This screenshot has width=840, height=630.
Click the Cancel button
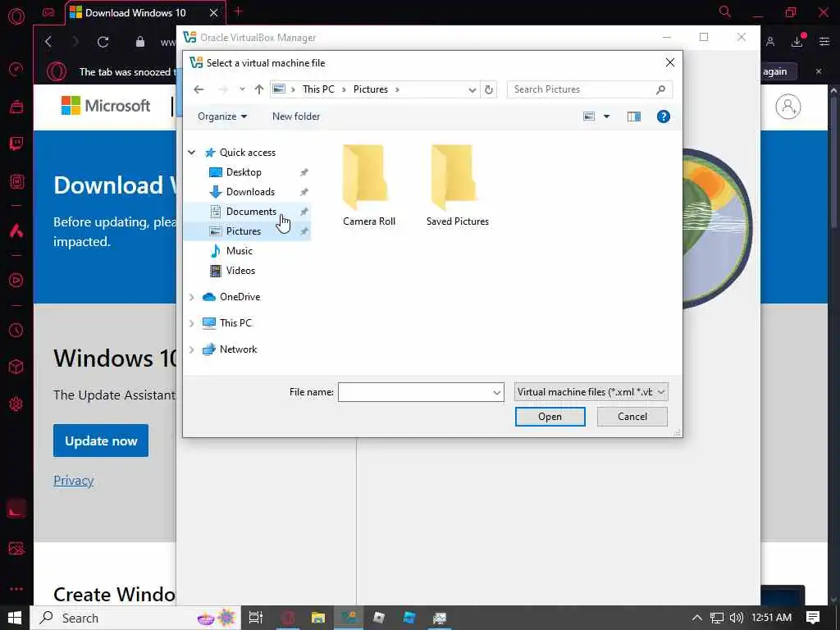tap(632, 417)
